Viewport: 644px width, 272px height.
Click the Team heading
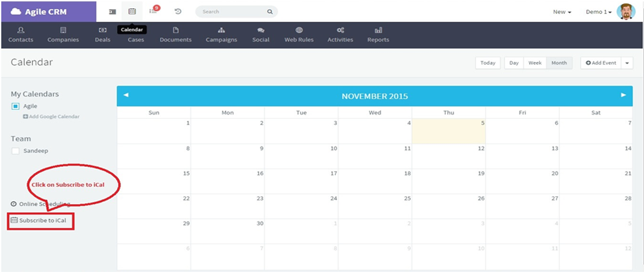click(x=21, y=139)
